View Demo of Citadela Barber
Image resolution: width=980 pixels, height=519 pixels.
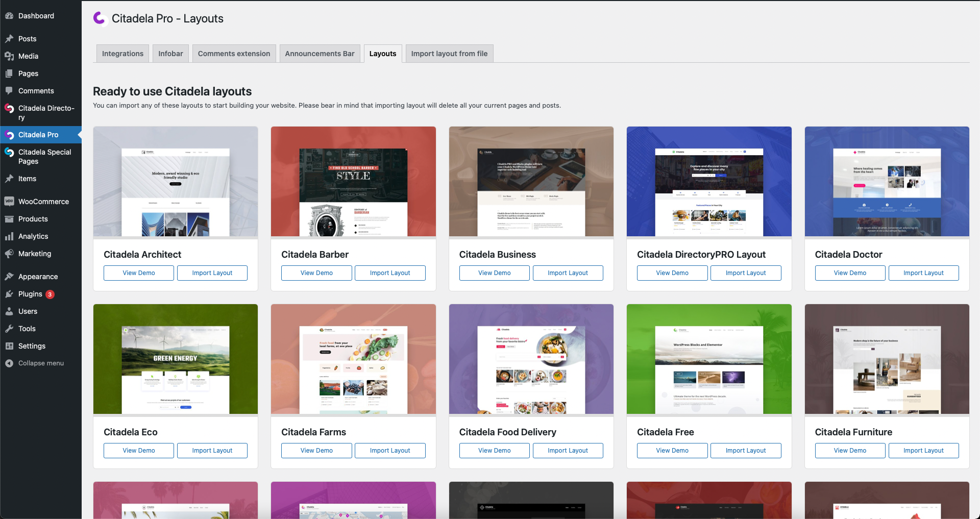coord(316,273)
